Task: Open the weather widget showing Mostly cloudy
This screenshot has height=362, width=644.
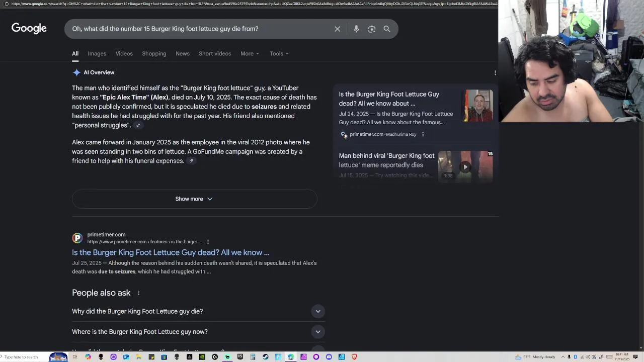Action: click(x=535, y=357)
